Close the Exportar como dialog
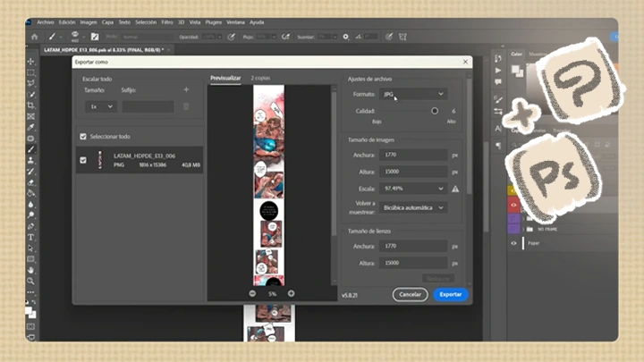Image resolution: width=644 pixels, height=362 pixels. pos(465,62)
